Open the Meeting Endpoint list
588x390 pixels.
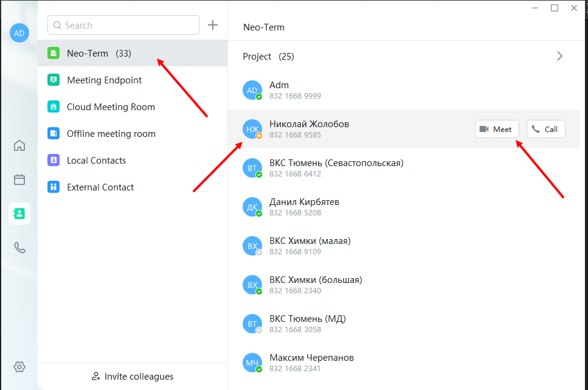click(x=133, y=80)
